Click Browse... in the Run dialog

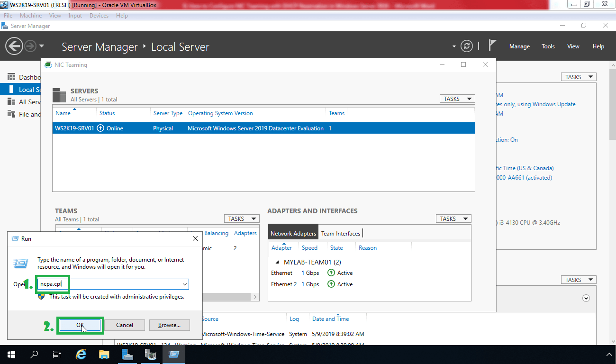click(x=169, y=325)
